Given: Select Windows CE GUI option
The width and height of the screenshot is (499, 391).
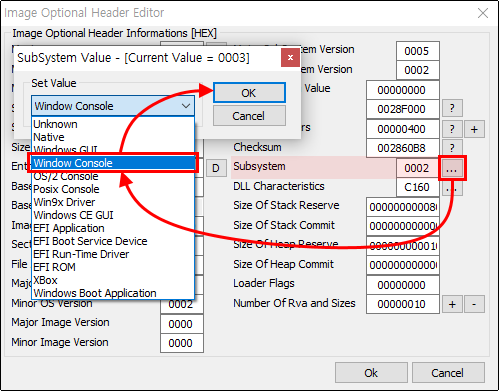Looking at the screenshot, I should pos(113,215).
